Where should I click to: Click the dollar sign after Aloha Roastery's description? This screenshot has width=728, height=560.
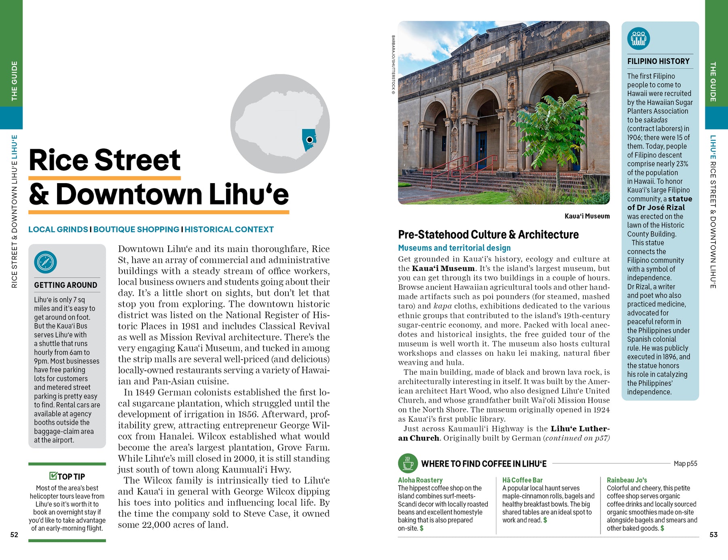click(421, 528)
